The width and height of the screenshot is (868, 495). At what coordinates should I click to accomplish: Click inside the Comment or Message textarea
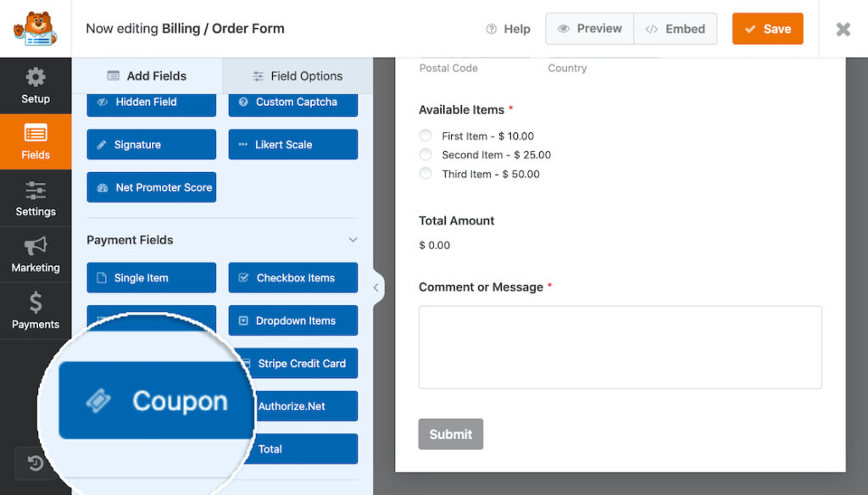620,348
